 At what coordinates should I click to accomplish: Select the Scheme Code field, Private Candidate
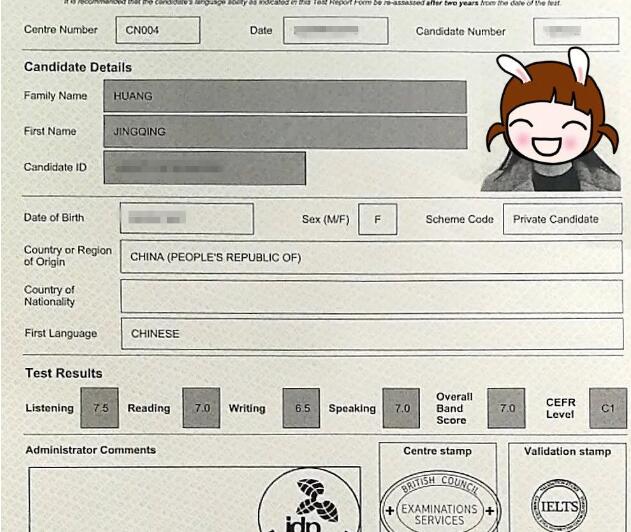coord(561,219)
